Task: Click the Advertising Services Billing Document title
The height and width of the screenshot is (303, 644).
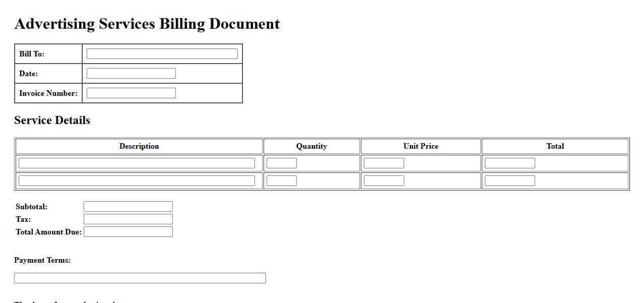Action: click(147, 24)
